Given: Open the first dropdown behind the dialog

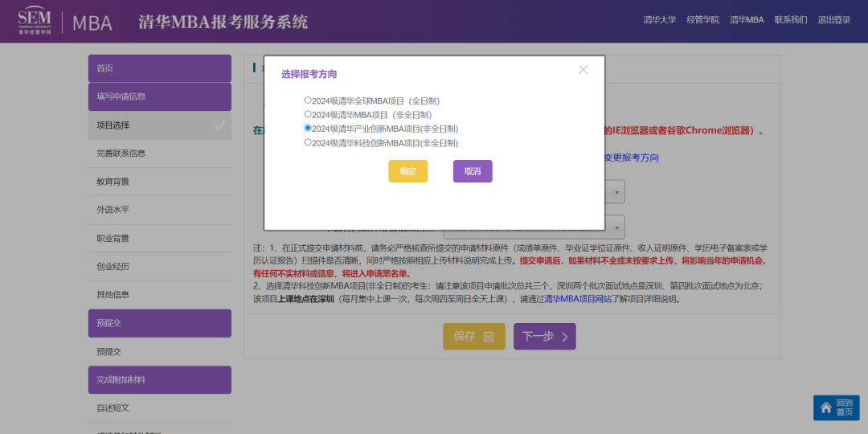Looking at the screenshot, I should [x=615, y=192].
